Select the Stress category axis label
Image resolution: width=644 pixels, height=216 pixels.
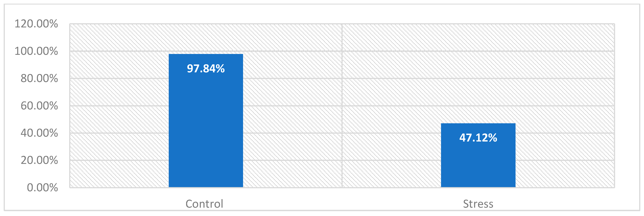click(x=478, y=204)
